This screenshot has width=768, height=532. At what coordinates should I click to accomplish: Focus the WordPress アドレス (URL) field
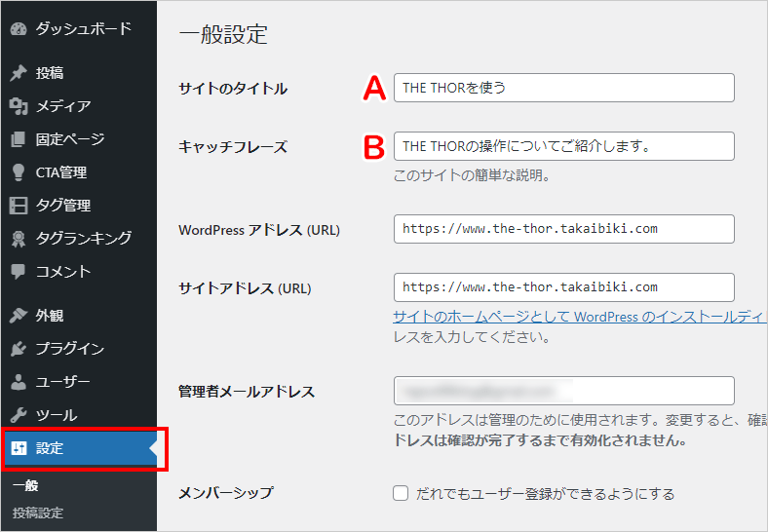click(563, 229)
